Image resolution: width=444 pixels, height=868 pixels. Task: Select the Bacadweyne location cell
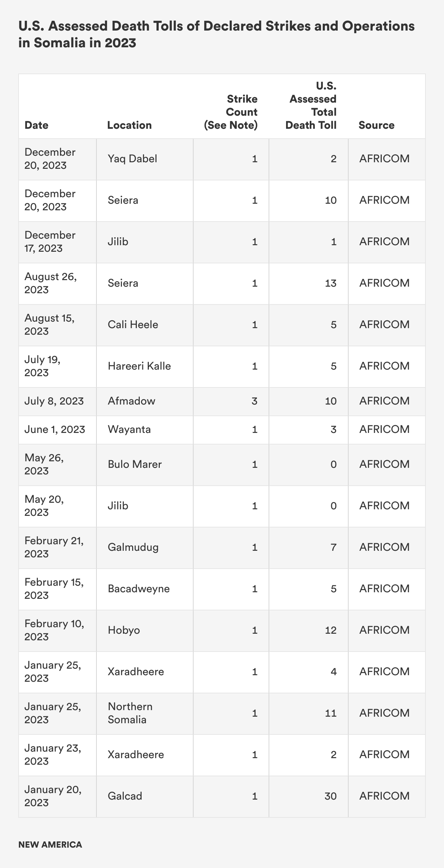tap(139, 589)
